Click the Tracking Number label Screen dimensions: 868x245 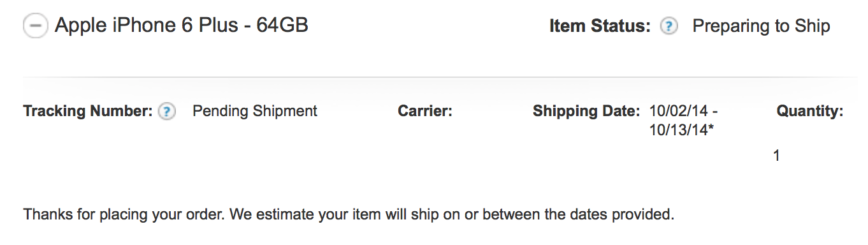coord(88,111)
